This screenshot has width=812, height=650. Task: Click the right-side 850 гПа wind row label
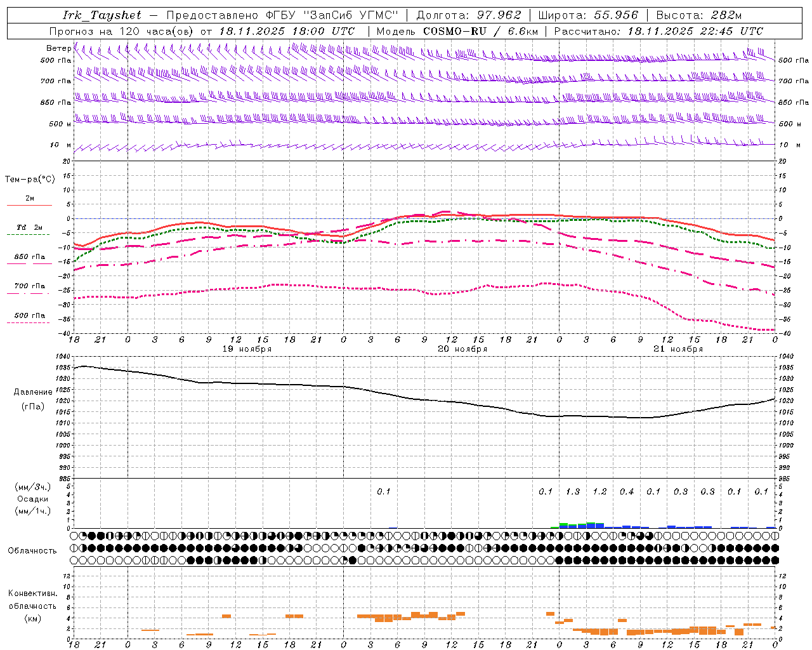point(794,102)
